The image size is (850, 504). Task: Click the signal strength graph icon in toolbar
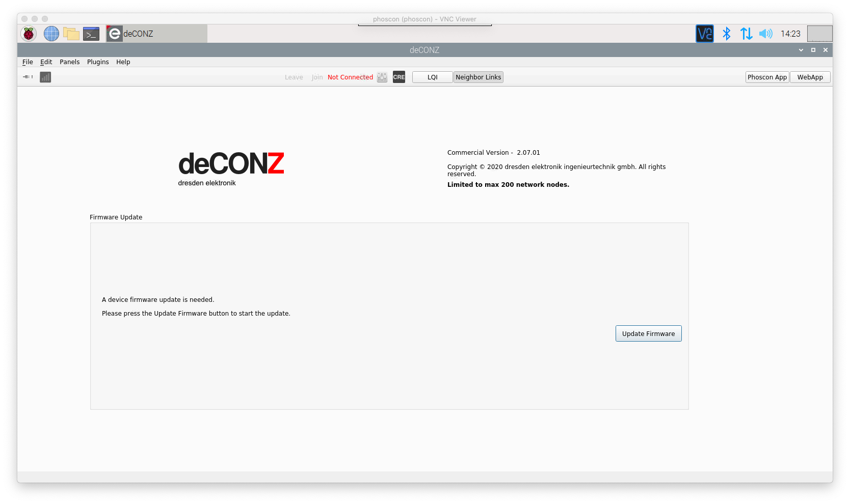point(45,77)
